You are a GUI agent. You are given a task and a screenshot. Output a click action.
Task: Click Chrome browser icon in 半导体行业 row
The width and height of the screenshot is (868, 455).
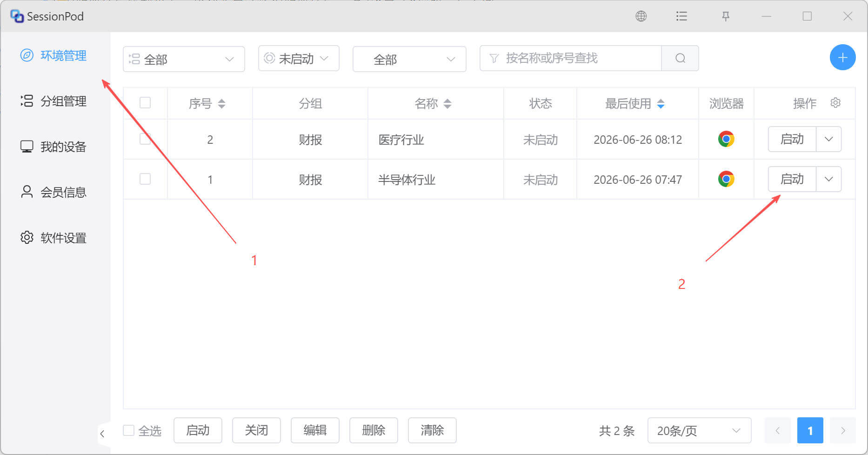726,179
